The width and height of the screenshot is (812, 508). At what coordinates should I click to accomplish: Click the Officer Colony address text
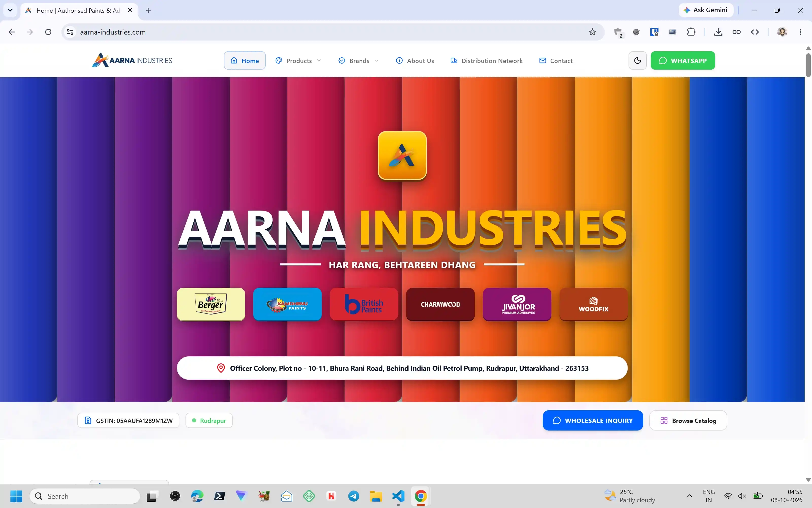point(409,368)
